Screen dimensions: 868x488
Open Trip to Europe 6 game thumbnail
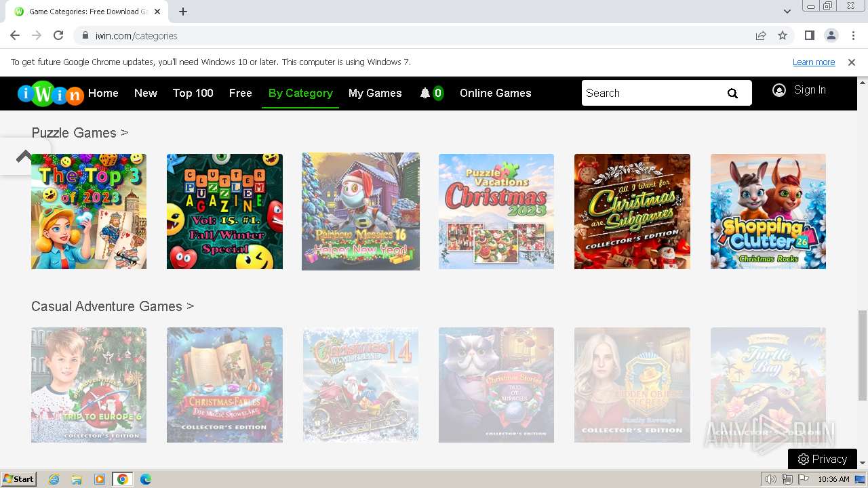coord(89,385)
